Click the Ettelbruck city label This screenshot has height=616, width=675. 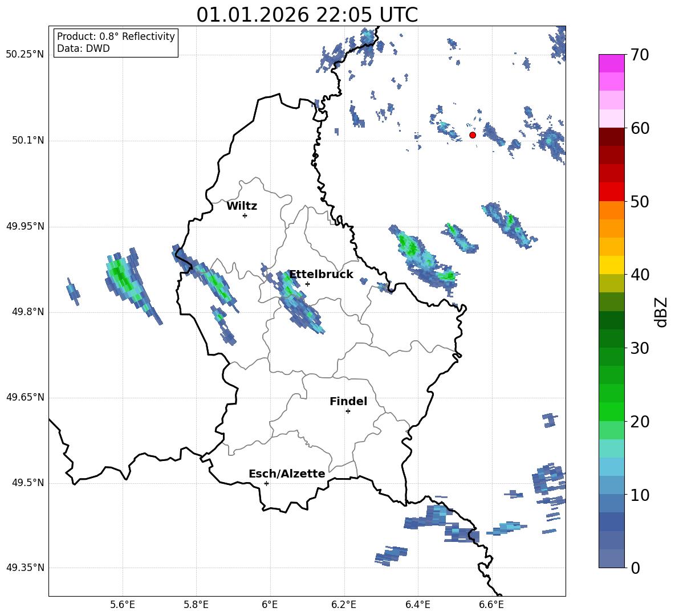point(321,275)
